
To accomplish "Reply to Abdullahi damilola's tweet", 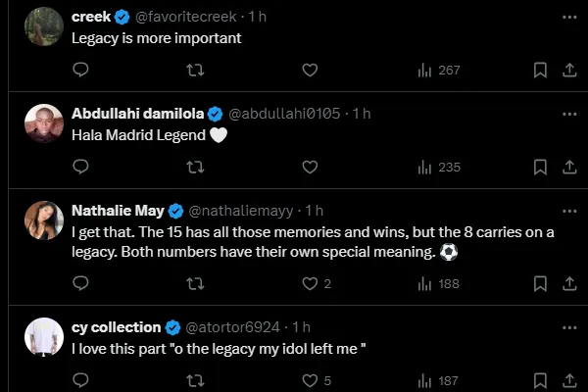I will (81, 167).
